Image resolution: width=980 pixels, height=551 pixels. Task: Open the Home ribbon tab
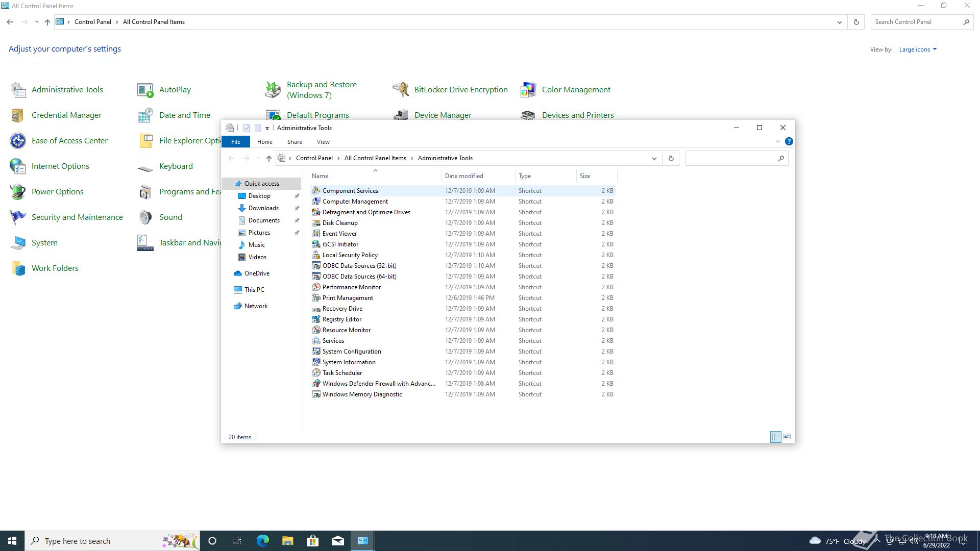point(264,142)
